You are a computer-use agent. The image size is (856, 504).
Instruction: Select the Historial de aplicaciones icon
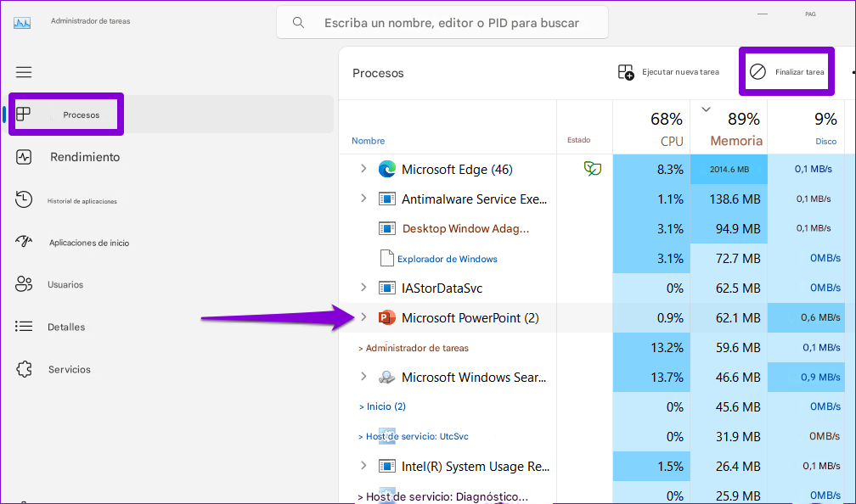[x=25, y=199]
